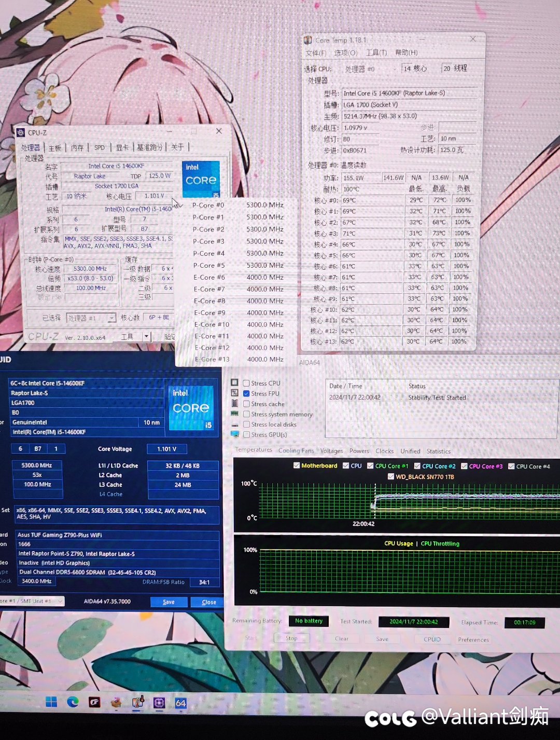Click the processor icon beside Stress CPU

[234, 382]
